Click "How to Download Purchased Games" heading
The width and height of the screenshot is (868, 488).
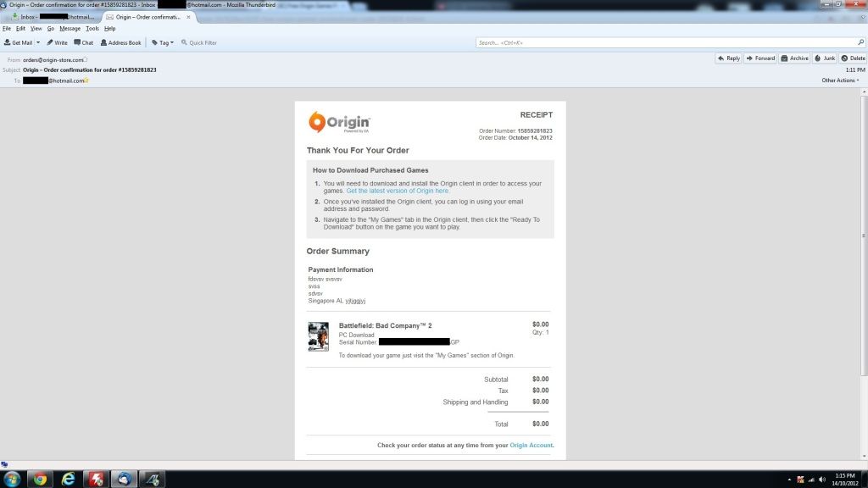[x=370, y=170]
